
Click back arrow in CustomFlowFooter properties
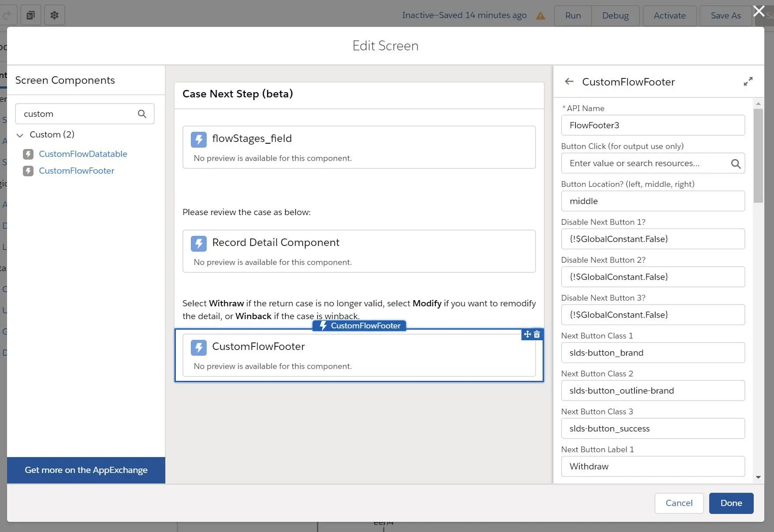coord(569,82)
